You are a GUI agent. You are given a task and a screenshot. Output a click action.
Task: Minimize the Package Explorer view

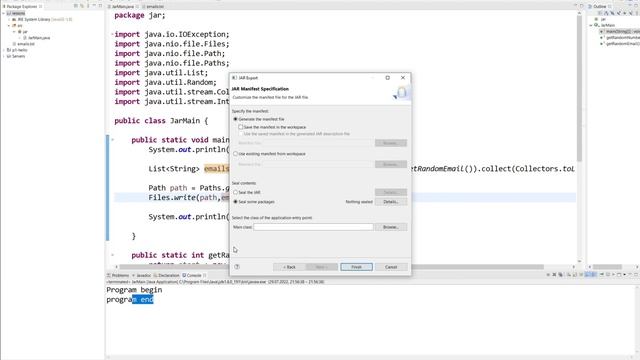coord(94,6)
